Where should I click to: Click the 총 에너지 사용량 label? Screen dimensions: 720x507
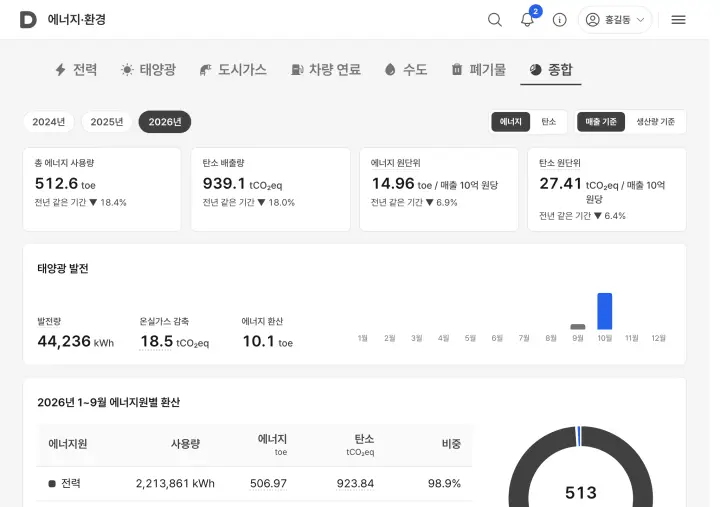[64, 163]
